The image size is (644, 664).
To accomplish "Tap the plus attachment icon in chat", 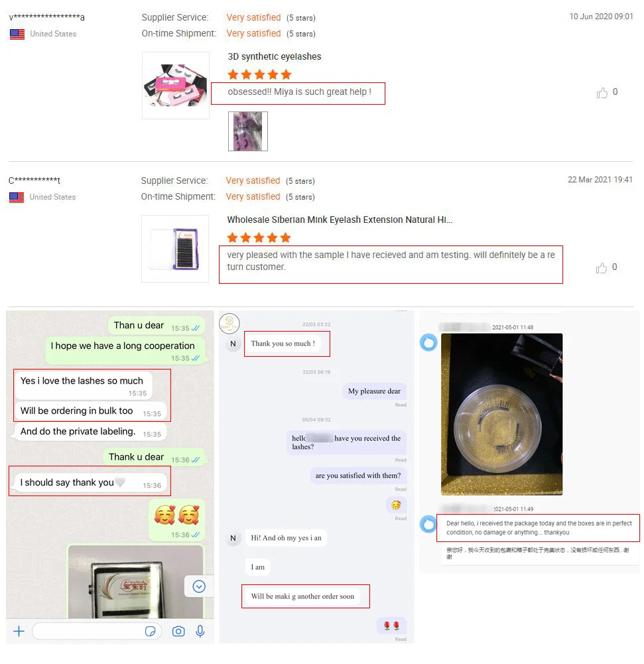I will [x=19, y=631].
